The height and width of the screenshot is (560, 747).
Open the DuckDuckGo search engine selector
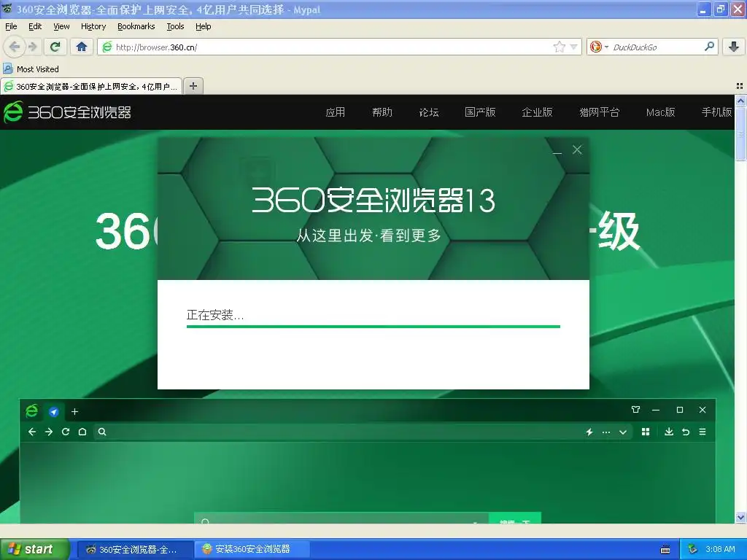tap(599, 47)
